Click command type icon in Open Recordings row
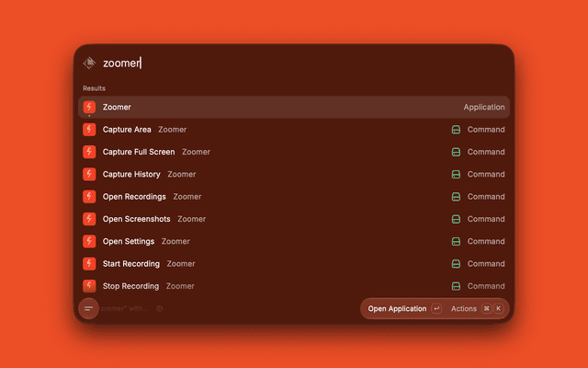Image resolution: width=588 pixels, height=368 pixels. (456, 196)
